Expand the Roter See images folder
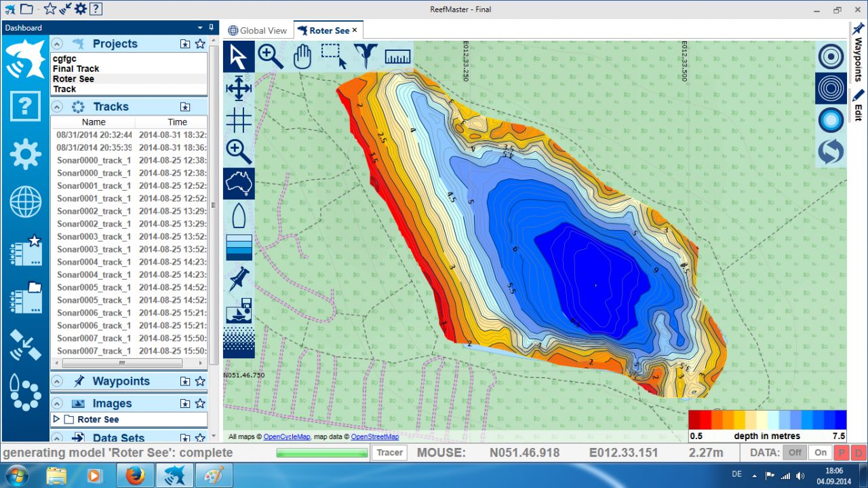868x488 pixels. coord(56,419)
